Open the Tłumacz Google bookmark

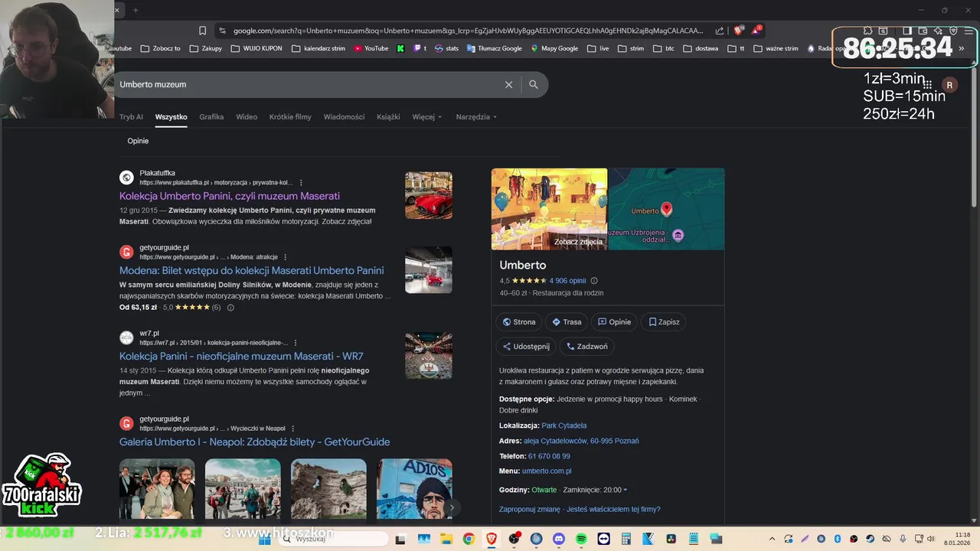[x=493, y=48]
